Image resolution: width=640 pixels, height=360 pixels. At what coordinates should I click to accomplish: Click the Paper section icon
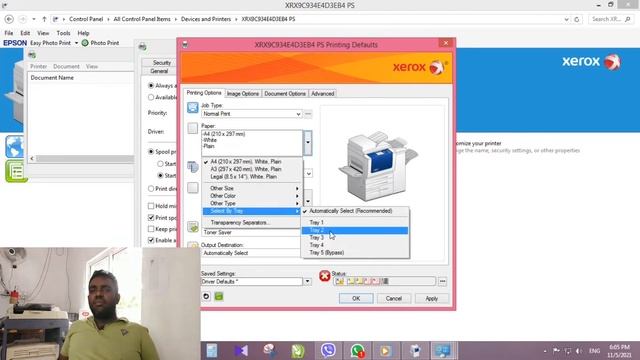192,128
